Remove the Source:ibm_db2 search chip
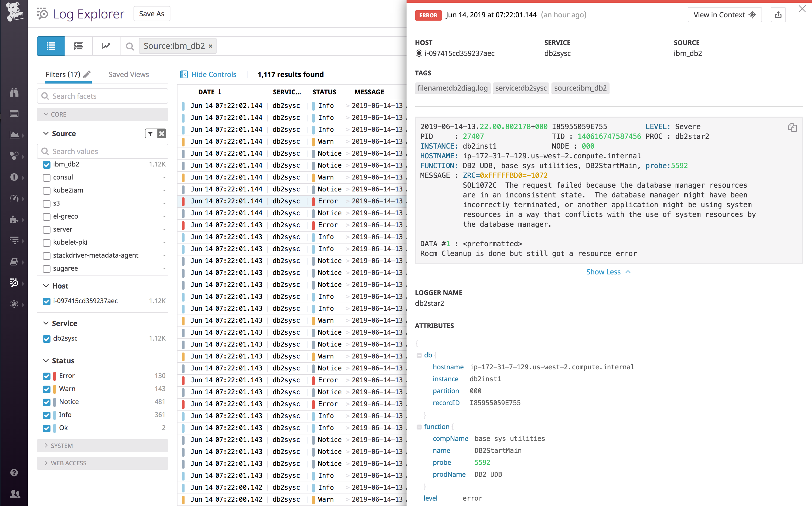 210,46
